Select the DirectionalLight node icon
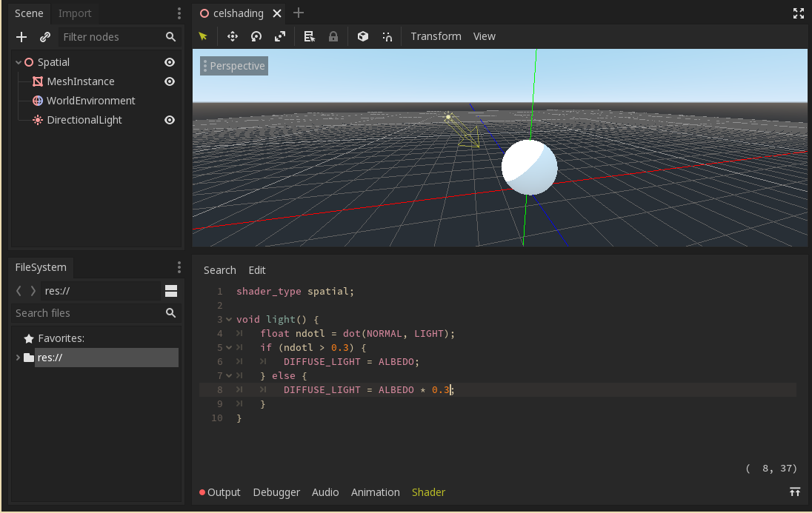Screen dimensions: 812x513 pos(38,120)
